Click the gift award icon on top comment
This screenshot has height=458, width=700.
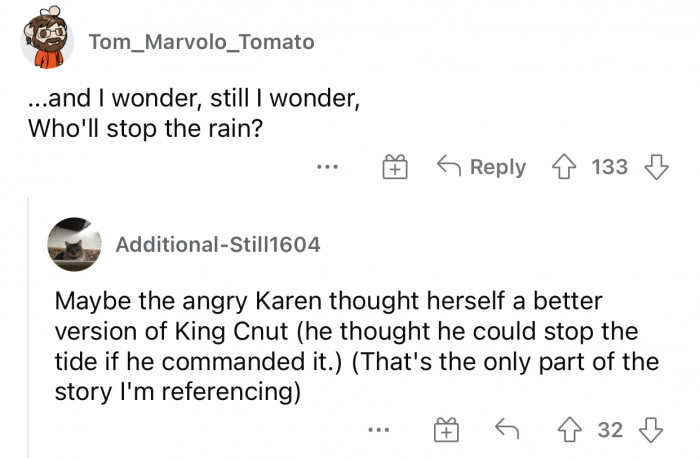pos(395,167)
